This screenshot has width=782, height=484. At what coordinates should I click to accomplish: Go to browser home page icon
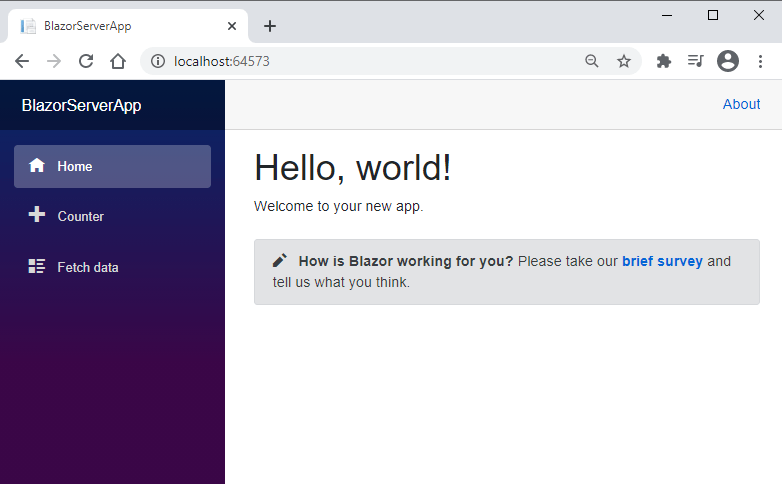coord(118,61)
